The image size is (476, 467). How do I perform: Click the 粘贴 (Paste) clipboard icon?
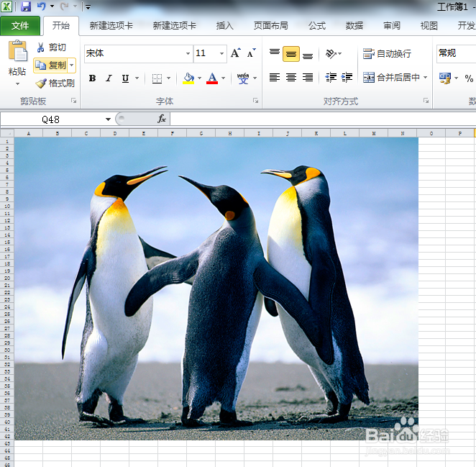point(17,51)
